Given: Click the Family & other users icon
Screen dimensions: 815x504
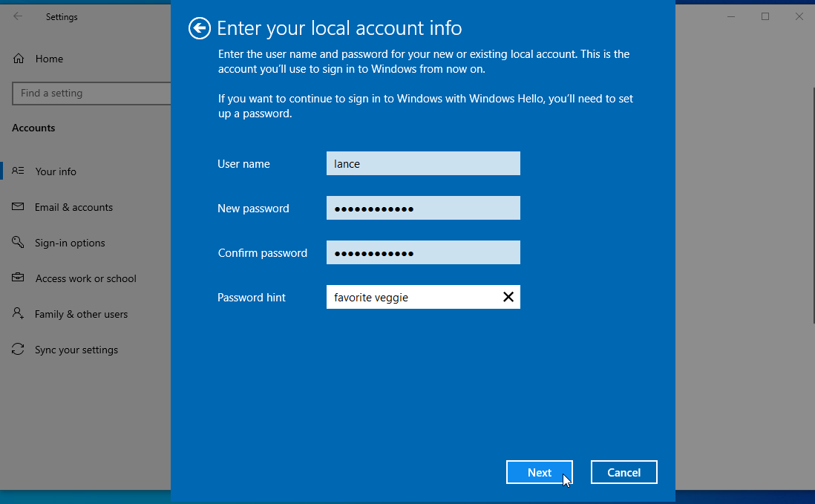Looking at the screenshot, I should (x=19, y=313).
